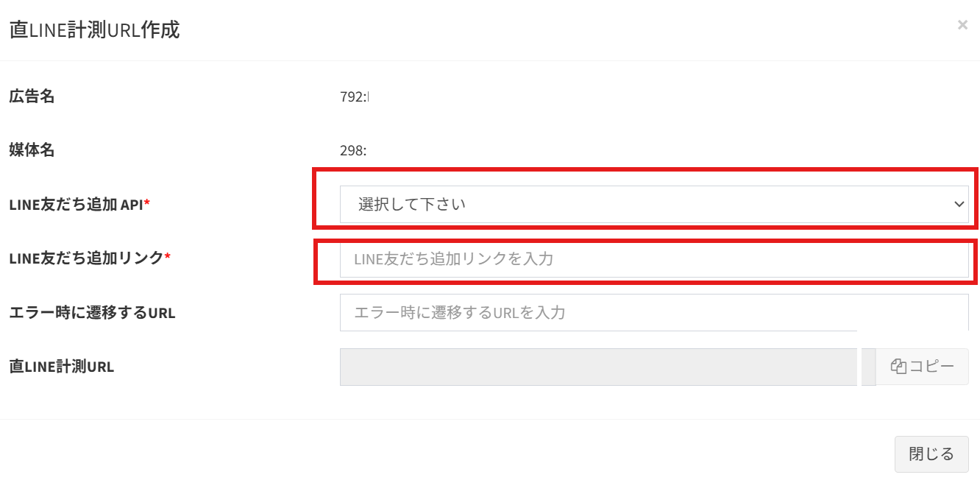Click the LINE友だち追加 API label

pos(76,205)
